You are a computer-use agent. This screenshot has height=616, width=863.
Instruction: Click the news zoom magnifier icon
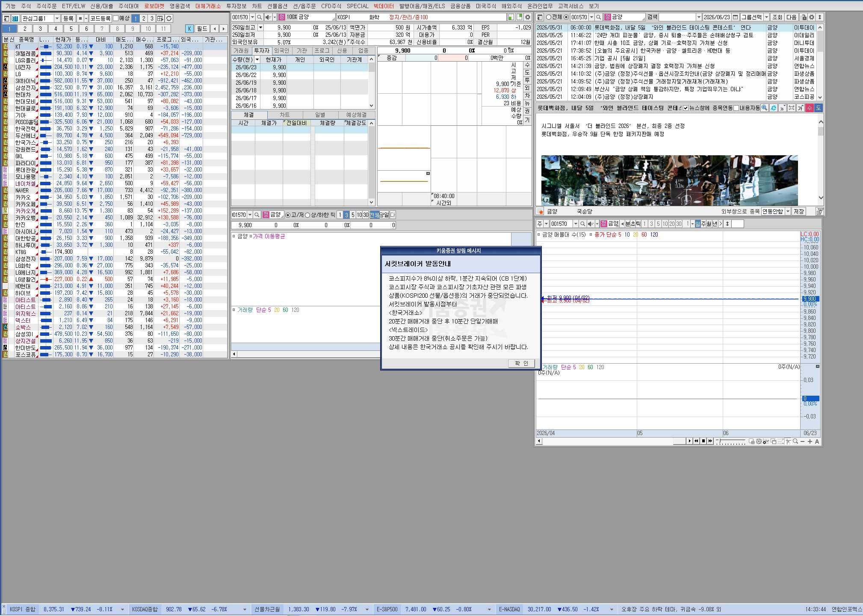764,108
